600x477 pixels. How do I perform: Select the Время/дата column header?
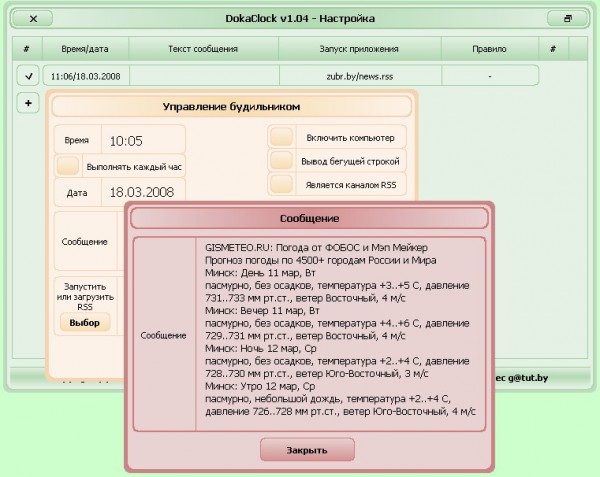pyautogui.click(x=85, y=49)
